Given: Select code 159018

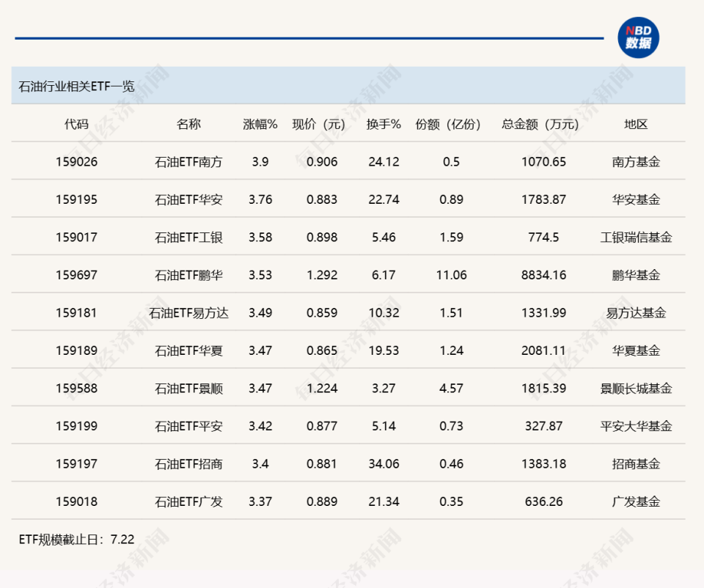Looking at the screenshot, I should [76, 501].
